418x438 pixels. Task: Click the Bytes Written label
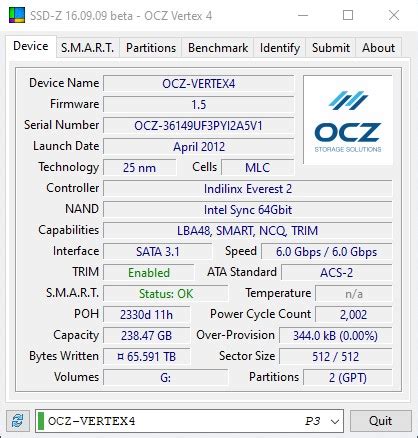click(64, 356)
